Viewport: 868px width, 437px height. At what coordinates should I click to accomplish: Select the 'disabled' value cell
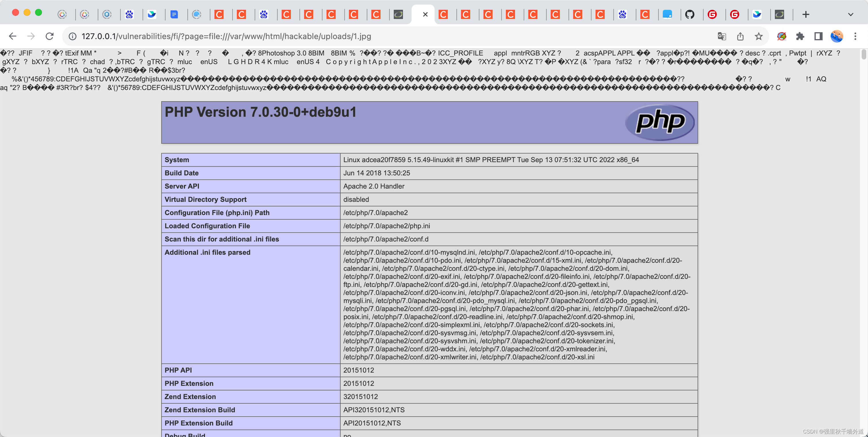519,200
